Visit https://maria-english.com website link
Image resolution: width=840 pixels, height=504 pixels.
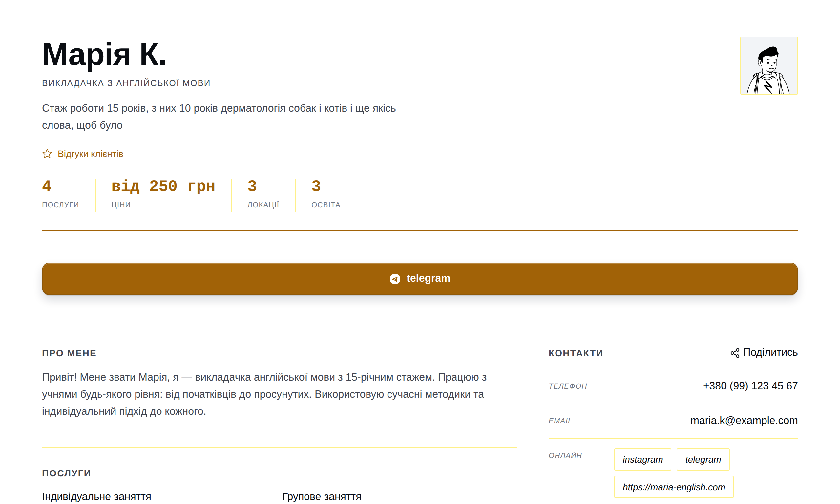(x=674, y=487)
